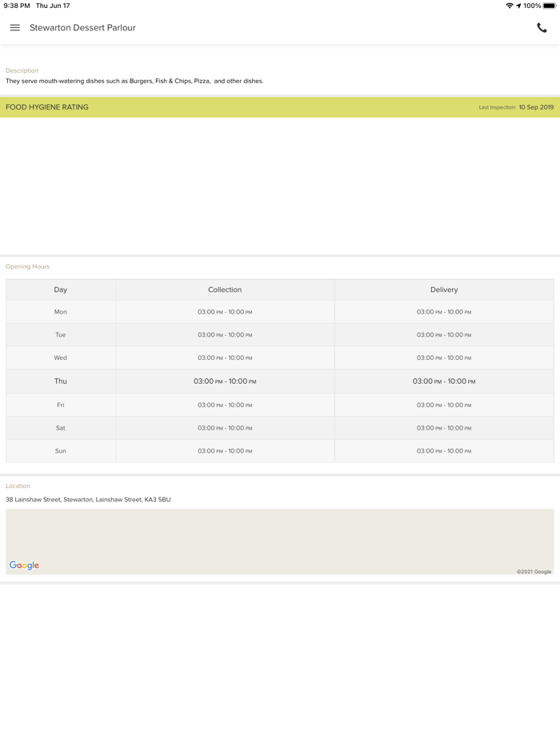Image resolution: width=560 pixels, height=747 pixels.
Task: Click the Location label
Action: (x=18, y=486)
